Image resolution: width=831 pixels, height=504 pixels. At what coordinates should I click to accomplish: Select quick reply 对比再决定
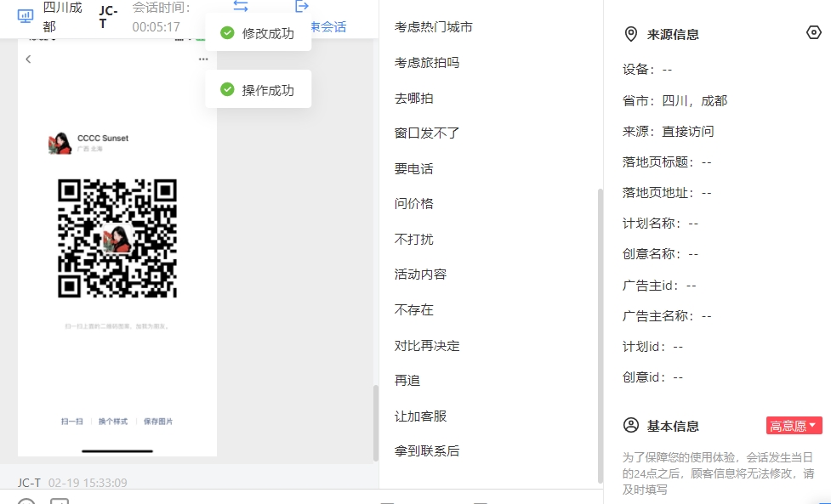pos(427,345)
